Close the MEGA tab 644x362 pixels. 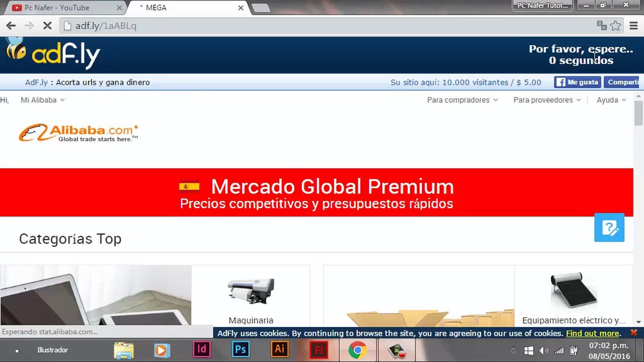(240, 8)
